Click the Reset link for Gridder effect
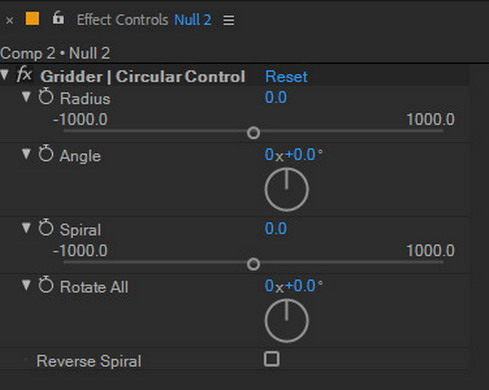The image size is (489, 390). pos(286,77)
